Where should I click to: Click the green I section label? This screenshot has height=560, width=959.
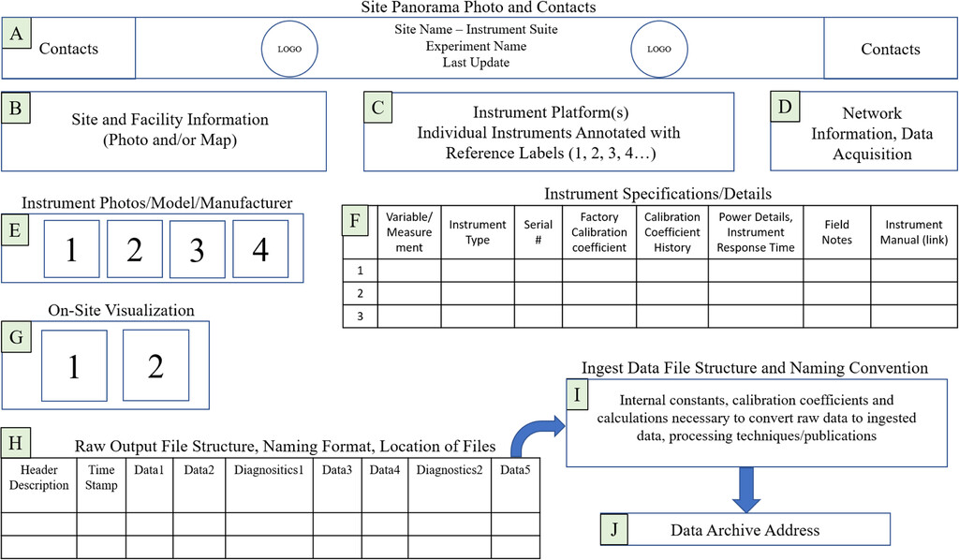(577, 394)
